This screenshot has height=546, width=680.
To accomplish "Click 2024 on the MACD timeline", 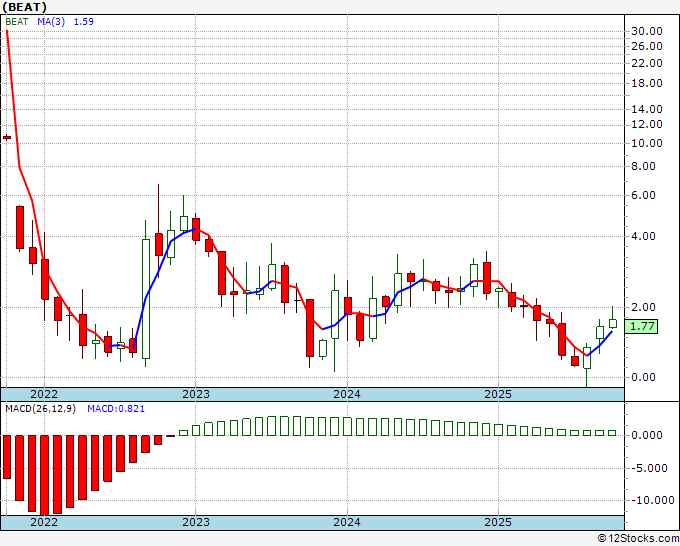I will coord(347,522).
